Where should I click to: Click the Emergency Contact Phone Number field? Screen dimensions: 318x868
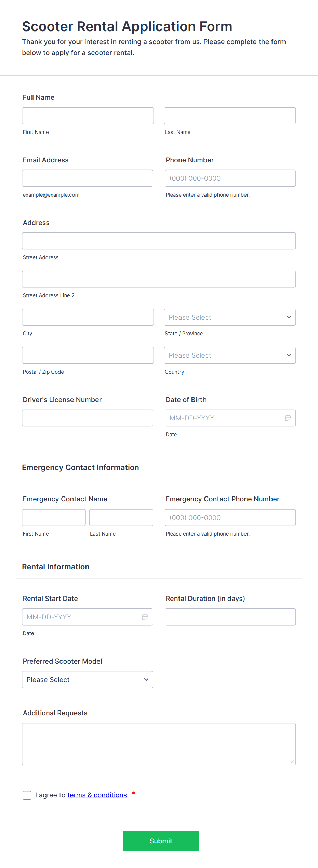click(230, 517)
